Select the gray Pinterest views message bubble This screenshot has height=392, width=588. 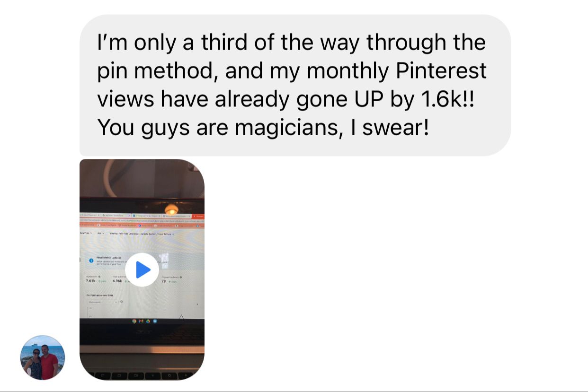pyautogui.click(x=295, y=85)
